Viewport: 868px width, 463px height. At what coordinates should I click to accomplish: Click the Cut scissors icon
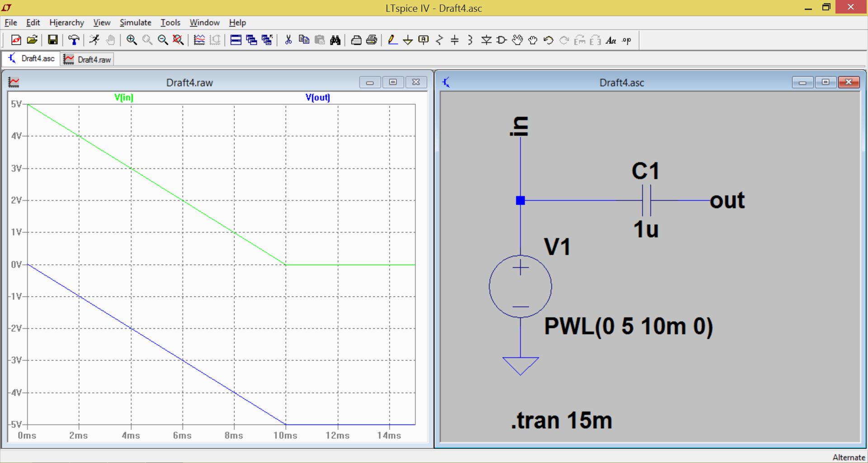[x=288, y=40]
